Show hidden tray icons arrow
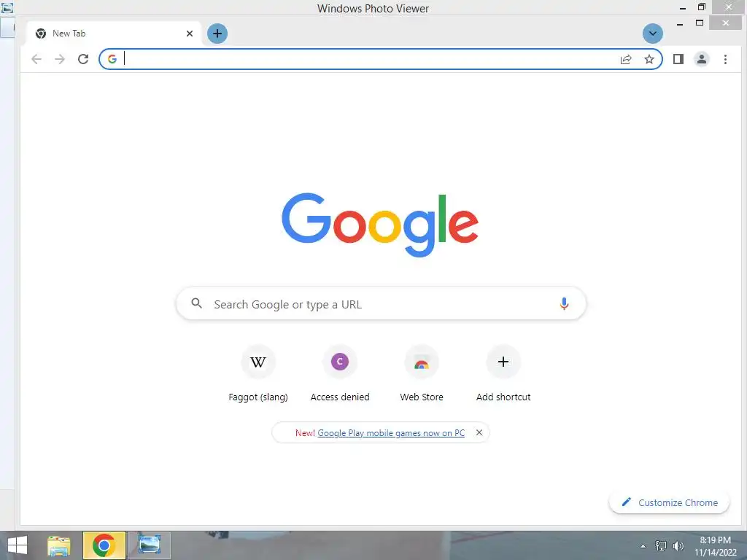747x560 pixels. point(643,546)
